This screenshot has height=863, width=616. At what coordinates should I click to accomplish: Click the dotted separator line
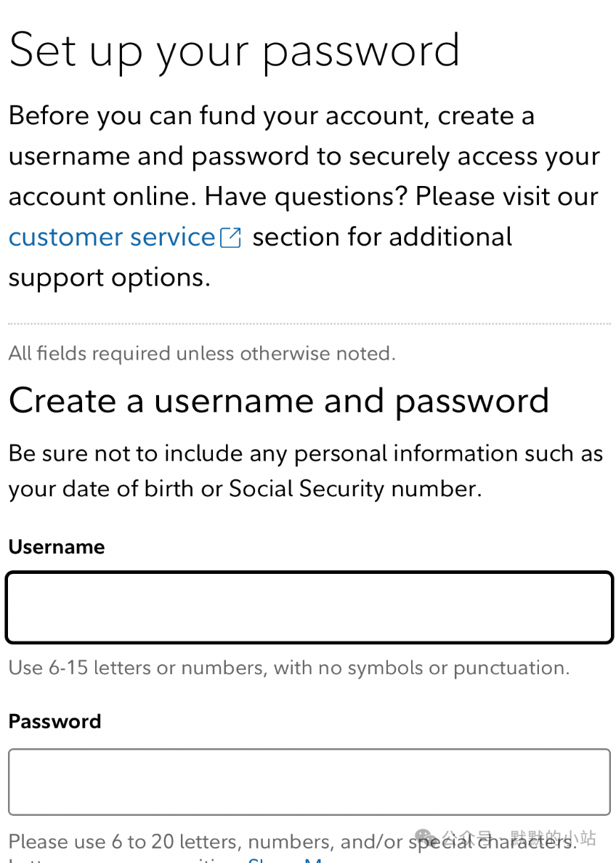309,324
